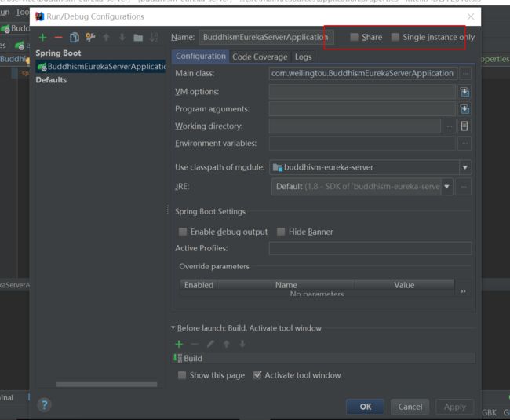
Task: Click the configuration list horizontal scrollbar
Action: 107,384
